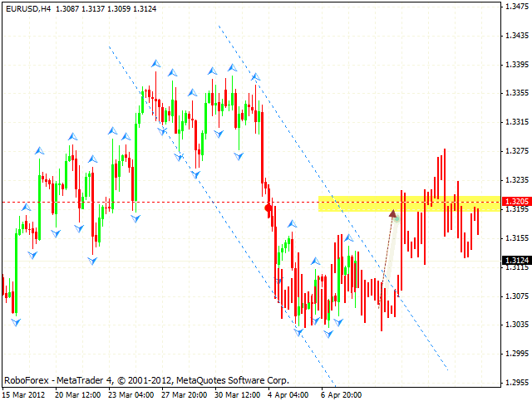Click the 4 Apr 04:00 date label
The image size is (532, 401).
288,395
